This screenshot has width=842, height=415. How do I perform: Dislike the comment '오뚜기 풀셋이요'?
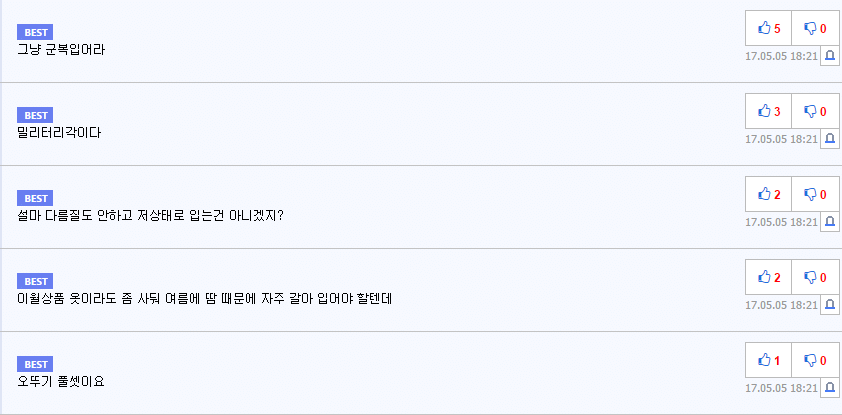tap(815, 360)
